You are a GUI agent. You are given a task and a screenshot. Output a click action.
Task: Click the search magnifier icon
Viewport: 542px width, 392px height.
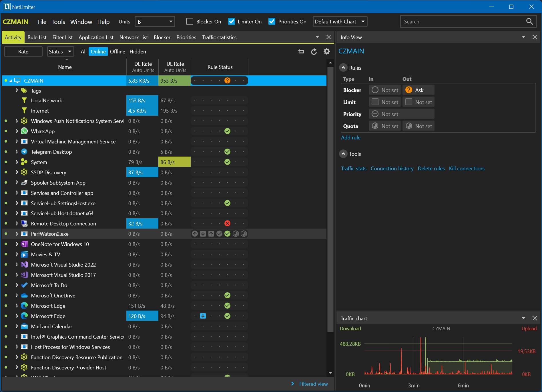(x=529, y=21)
